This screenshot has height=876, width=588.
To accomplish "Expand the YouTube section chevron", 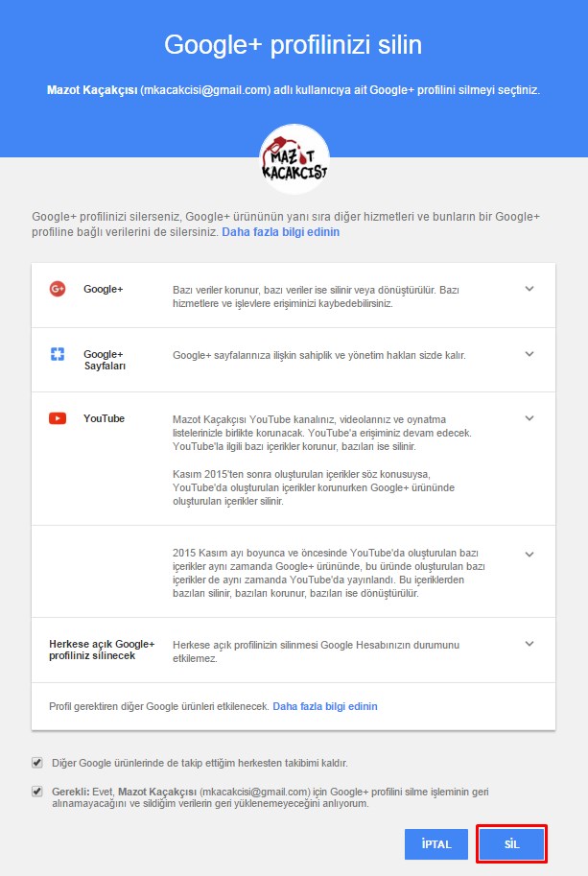I will click(529, 418).
